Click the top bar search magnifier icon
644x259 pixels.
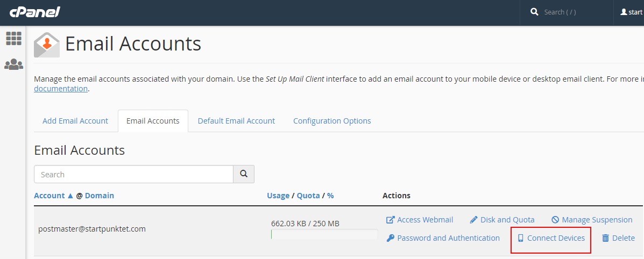534,12
